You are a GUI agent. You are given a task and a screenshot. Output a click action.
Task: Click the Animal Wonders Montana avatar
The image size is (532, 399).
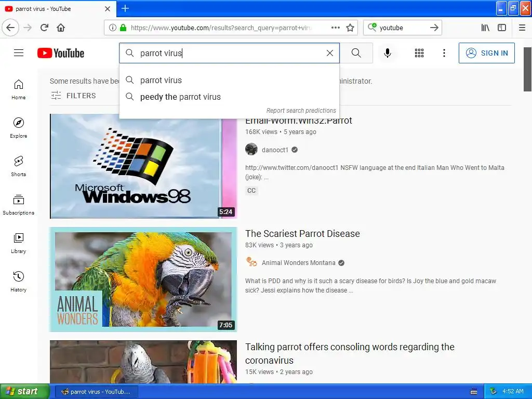tap(251, 262)
